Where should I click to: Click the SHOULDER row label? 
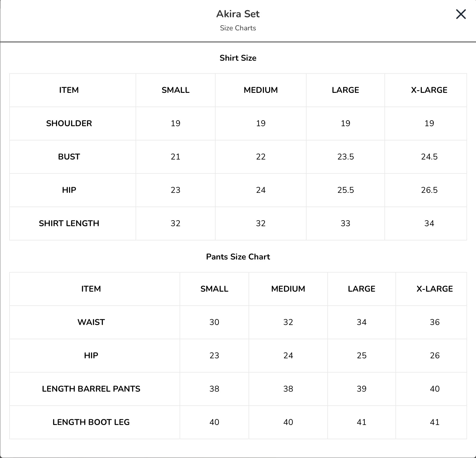tap(69, 123)
